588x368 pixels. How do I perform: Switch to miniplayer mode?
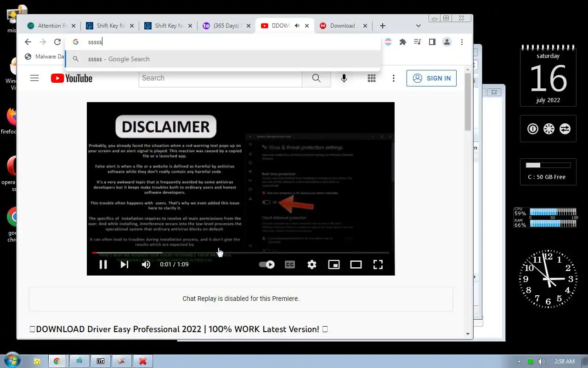(x=334, y=264)
